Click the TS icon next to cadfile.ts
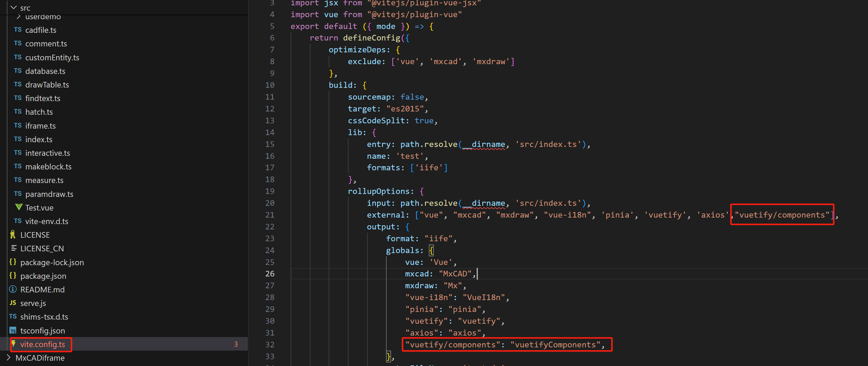This screenshot has height=366, width=868. click(x=17, y=30)
